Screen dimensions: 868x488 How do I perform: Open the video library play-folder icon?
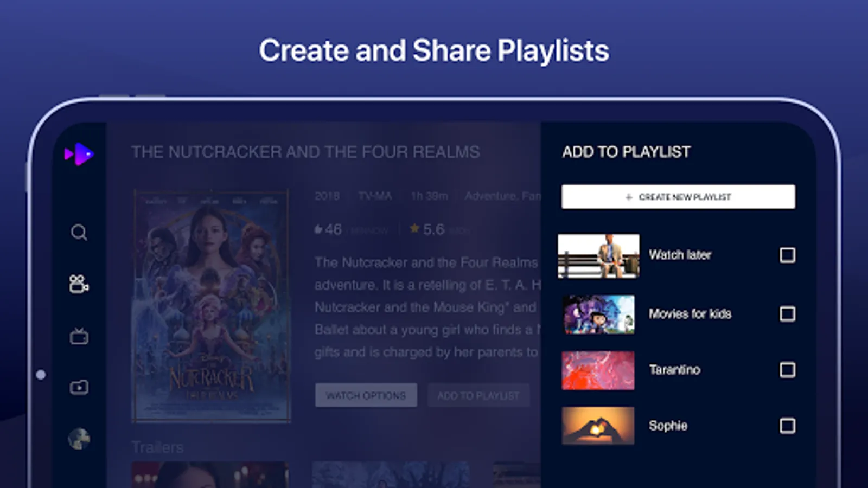point(79,387)
